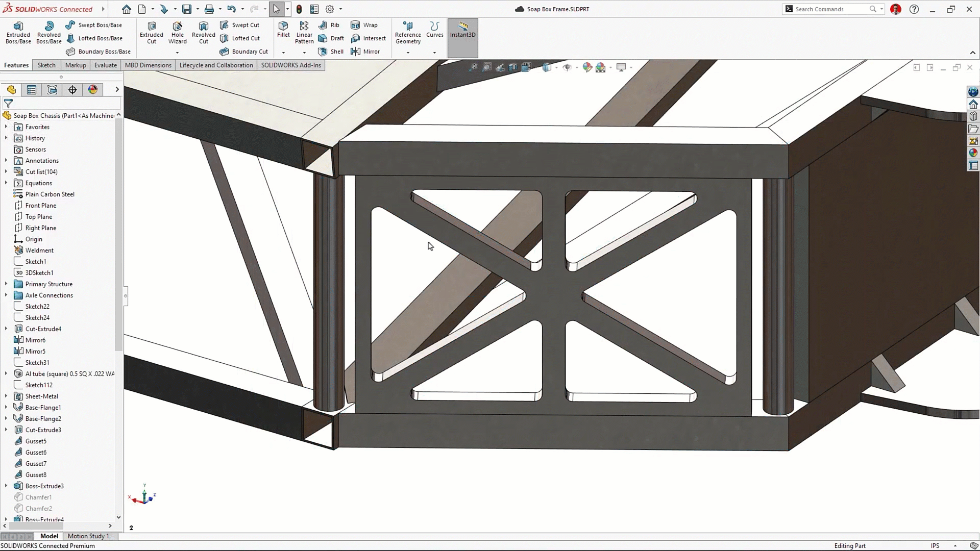Switch to the Evaluate tab
The image size is (980, 551).
coord(106,65)
